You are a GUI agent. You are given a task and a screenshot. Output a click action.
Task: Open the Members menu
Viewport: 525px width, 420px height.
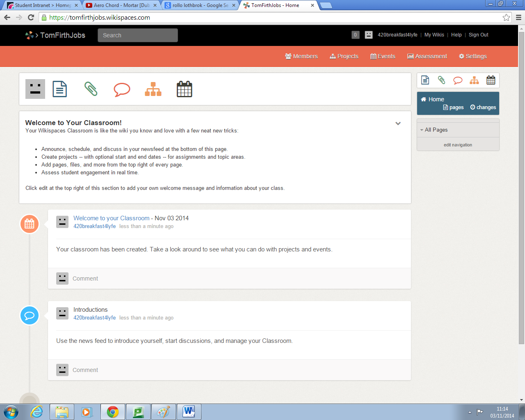click(x=301, y=56)
